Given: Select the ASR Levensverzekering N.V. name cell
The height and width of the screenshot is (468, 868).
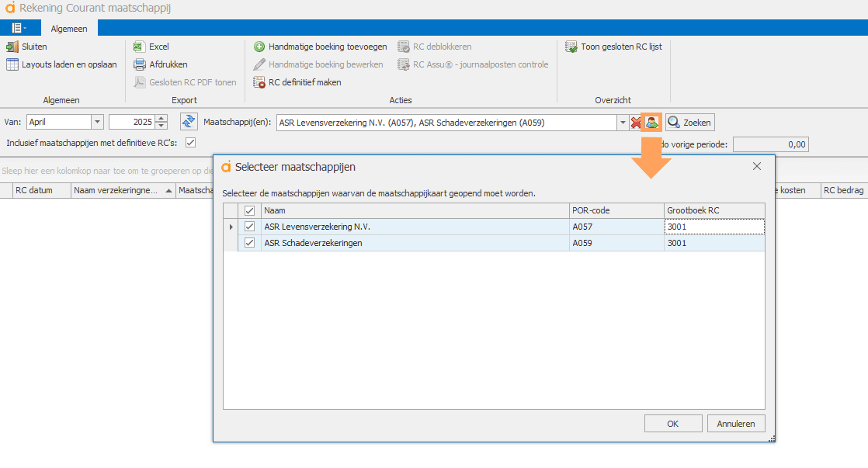Looking at the screenshot, I should pos(415,227).
